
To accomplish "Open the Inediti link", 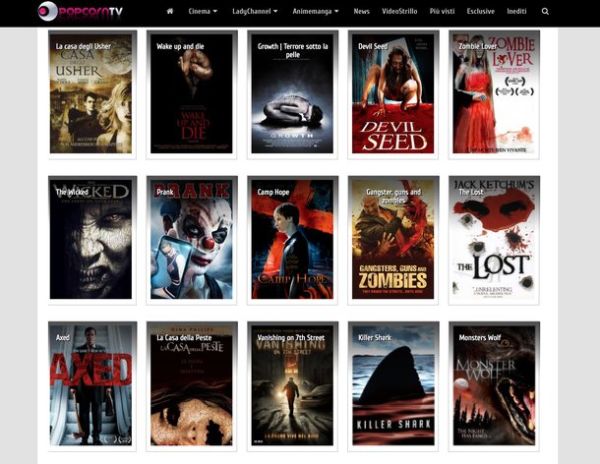I will click(x=517, y=11).
